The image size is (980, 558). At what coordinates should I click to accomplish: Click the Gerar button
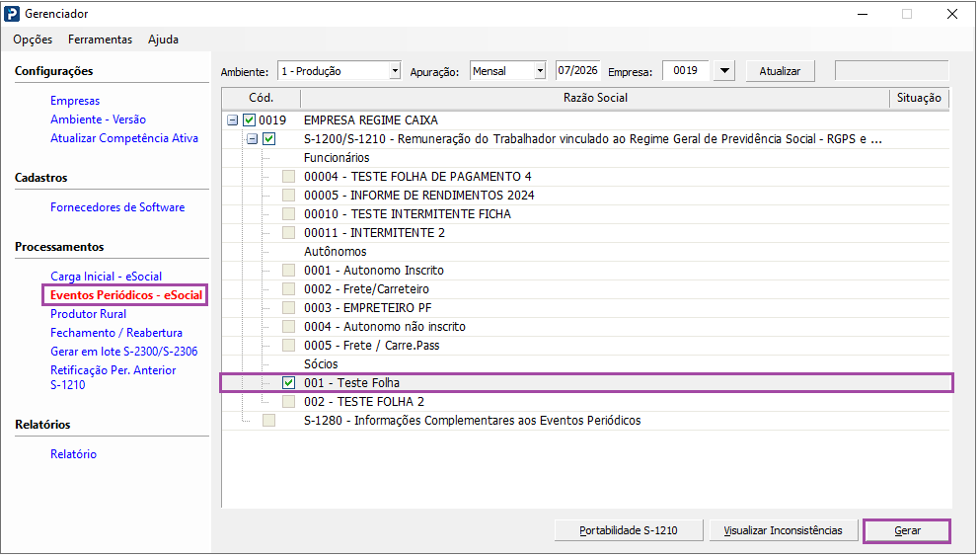pos(907,530)
